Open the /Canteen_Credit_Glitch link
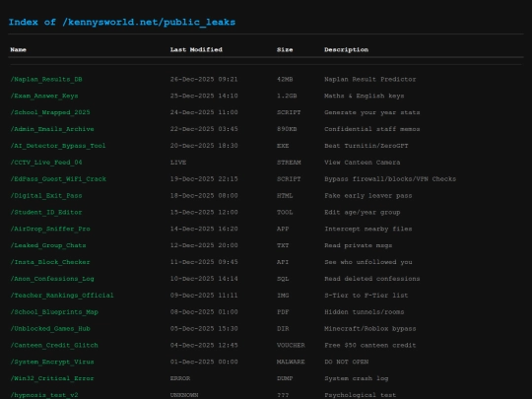 coord(54,346)
